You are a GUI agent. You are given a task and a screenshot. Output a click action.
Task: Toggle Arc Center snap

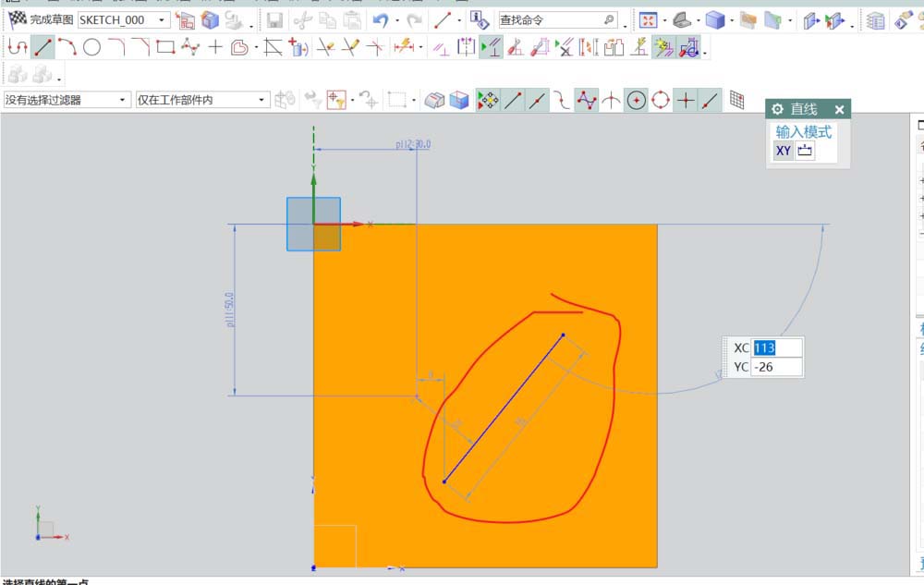point(636,100)
